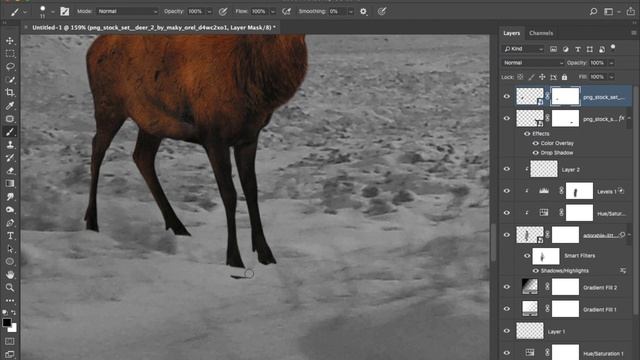This screenshot has height=360, width=640.
Task: Select the Horizontal Type tool
Action: [x=10, y=236]
